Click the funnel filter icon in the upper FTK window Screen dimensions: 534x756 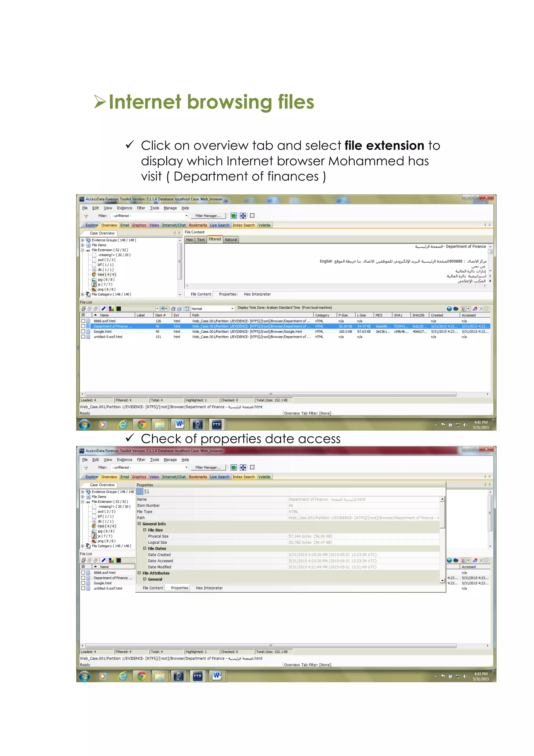pos(86,216)
